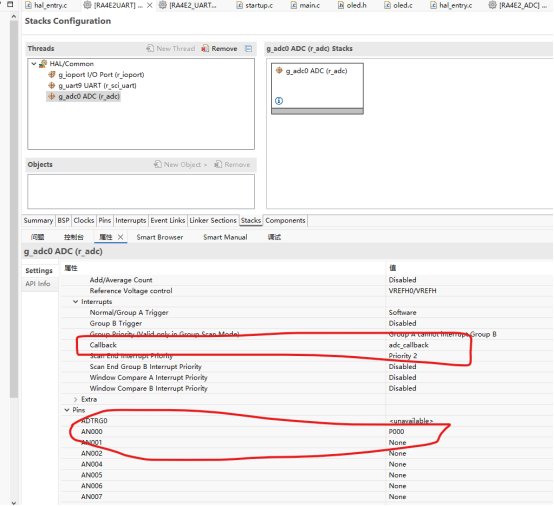
Task: Collapse the HAL/Common tree node
Action: pyautogui.click(x=34, y=64)
